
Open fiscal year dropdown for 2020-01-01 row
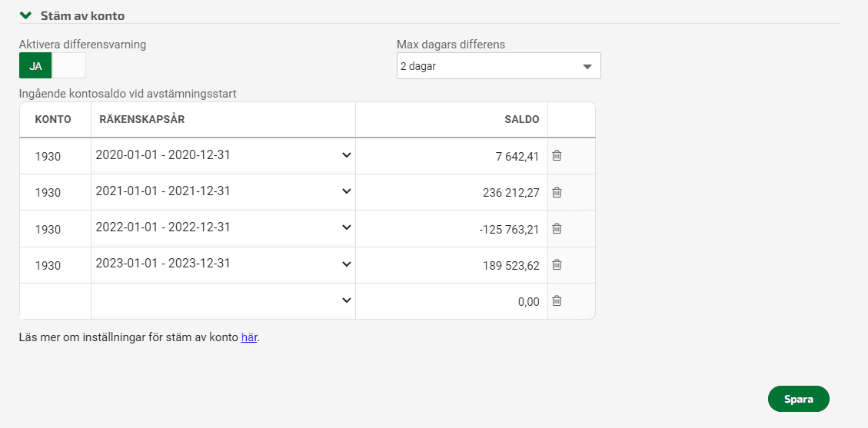(223, 155)
